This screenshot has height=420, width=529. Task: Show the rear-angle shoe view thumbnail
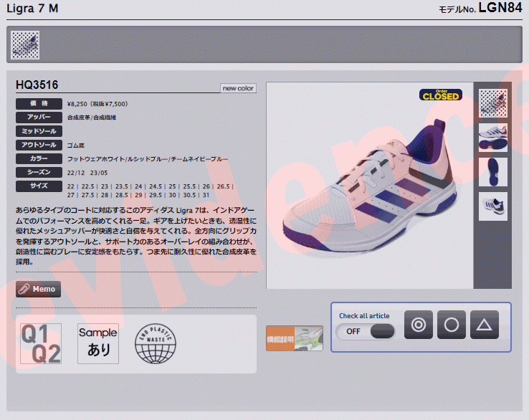[493, 206]
